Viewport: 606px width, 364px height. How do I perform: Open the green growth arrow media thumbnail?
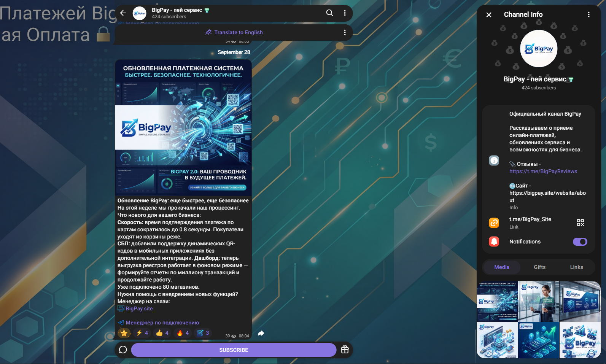539,340
